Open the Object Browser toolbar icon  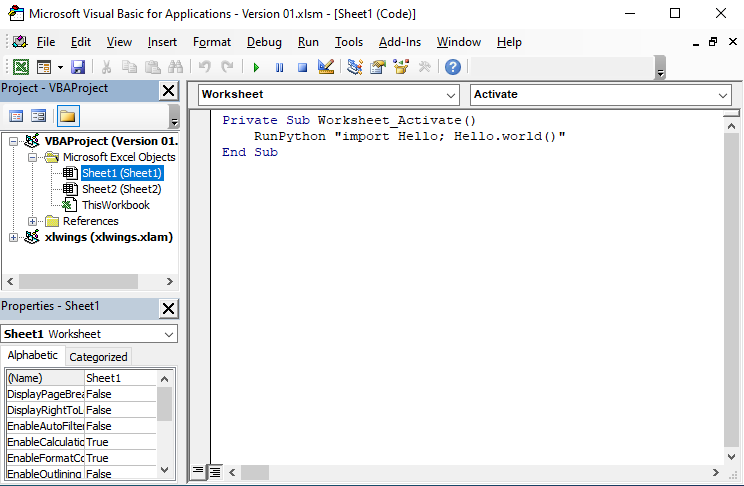401,67
